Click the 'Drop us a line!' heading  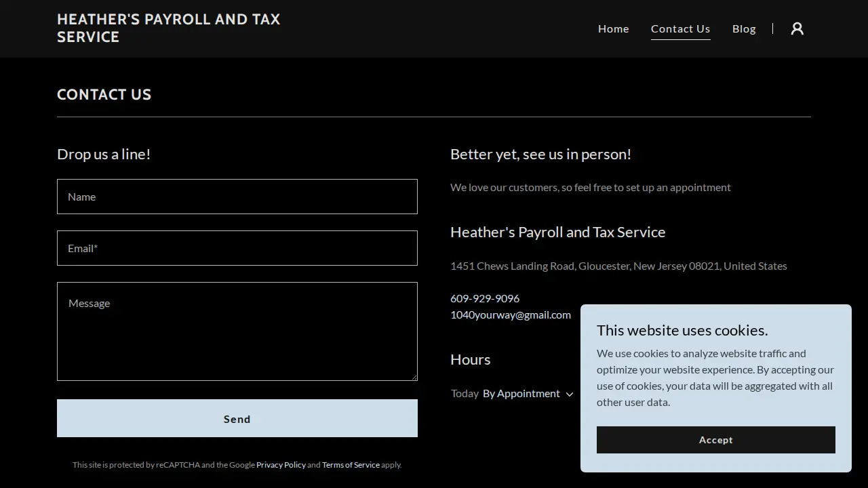click(x=104, y=154)
